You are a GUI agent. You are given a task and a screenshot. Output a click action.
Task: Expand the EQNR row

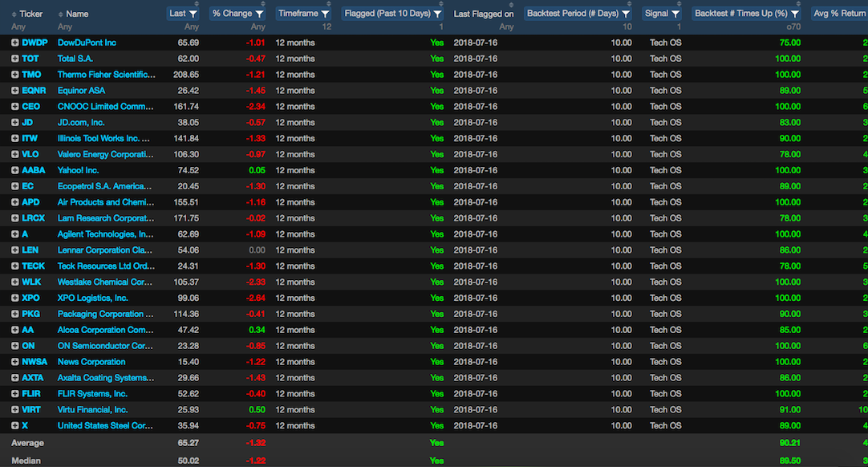[15, 91]
